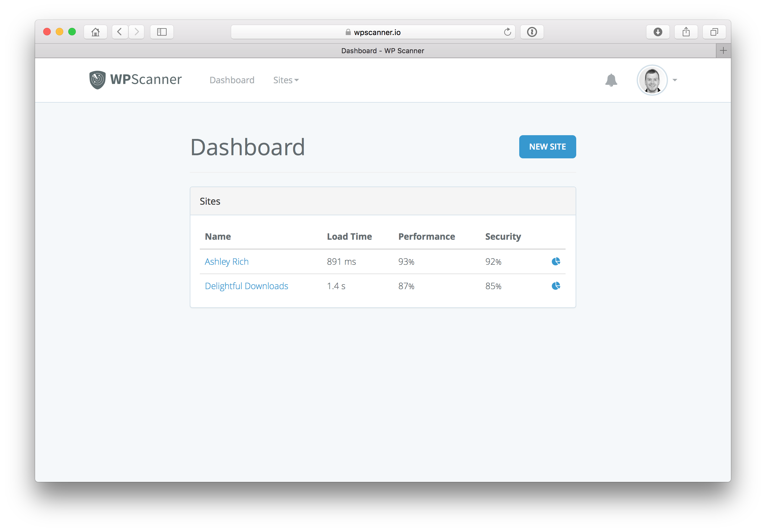The width and height of the screenshot is (766, 532).
Task: Click the Sites panel heading
Action: click(210, 201)
